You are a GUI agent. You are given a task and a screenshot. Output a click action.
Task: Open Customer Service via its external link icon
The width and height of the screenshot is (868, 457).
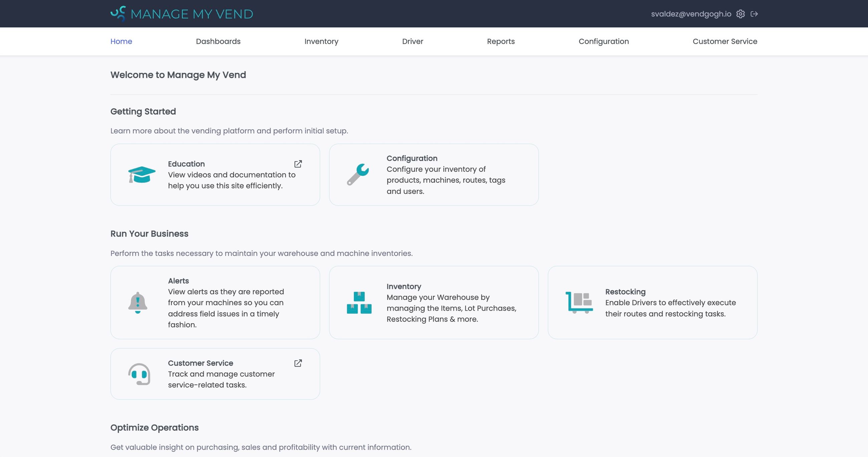(298, 363)
